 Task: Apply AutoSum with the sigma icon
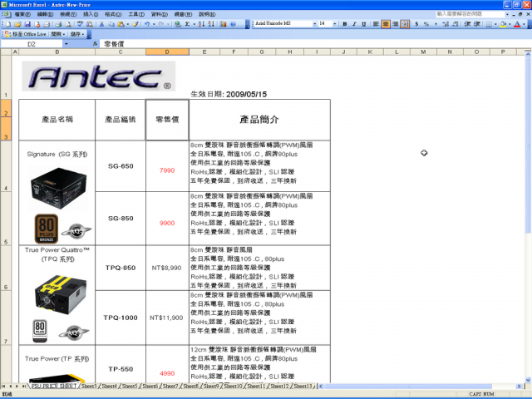(187, 24)
